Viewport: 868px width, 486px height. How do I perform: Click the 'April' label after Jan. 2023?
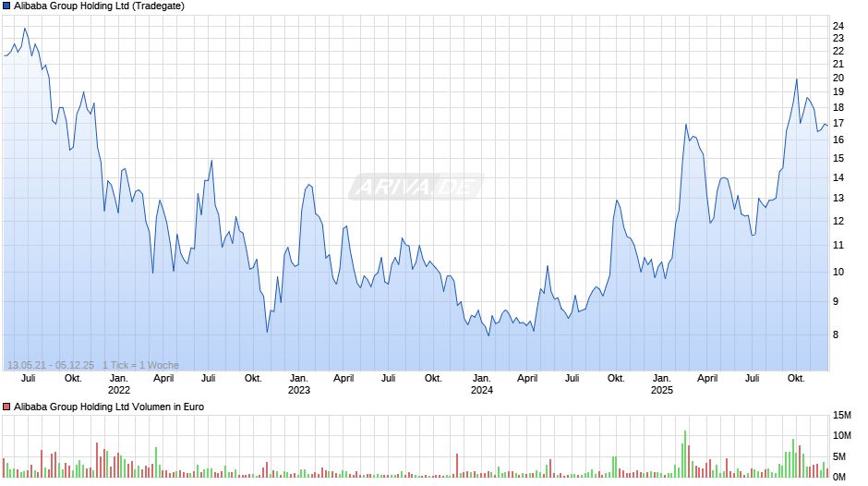[344, 379]
